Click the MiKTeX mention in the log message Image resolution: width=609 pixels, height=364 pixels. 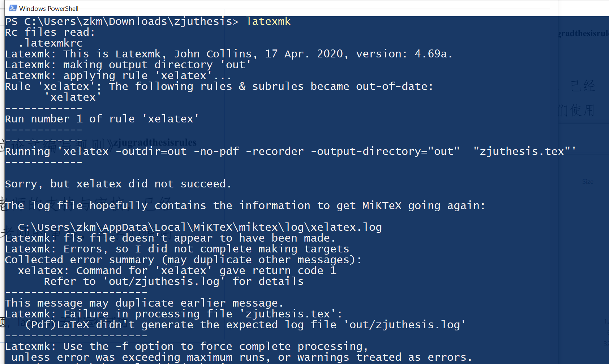tap(381, 205)
